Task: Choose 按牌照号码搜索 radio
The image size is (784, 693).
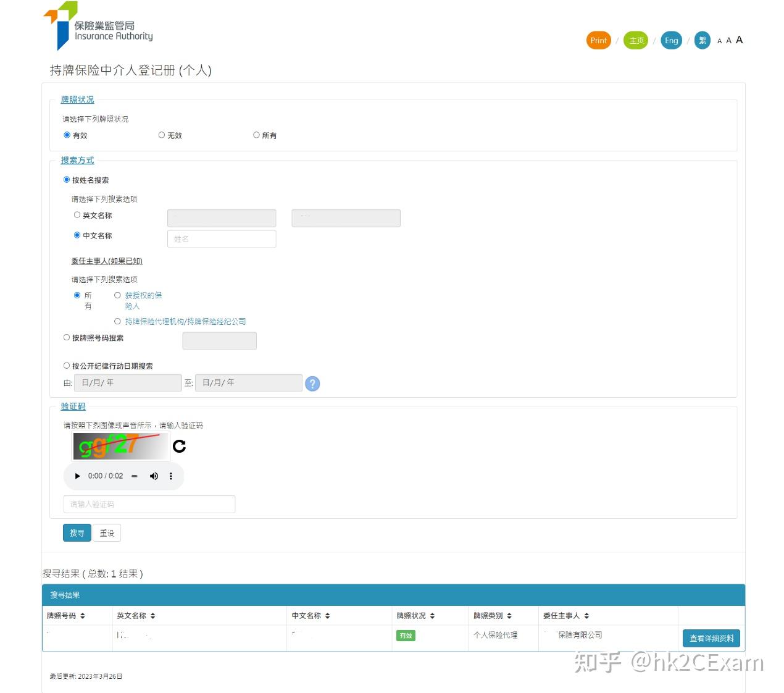Action: point(67,337)
